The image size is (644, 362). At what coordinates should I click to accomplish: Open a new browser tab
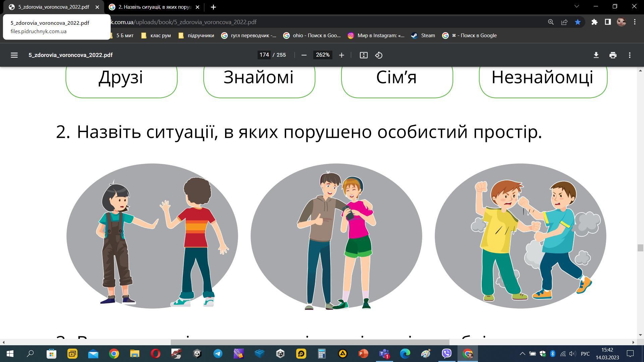[x=213, y=7]
